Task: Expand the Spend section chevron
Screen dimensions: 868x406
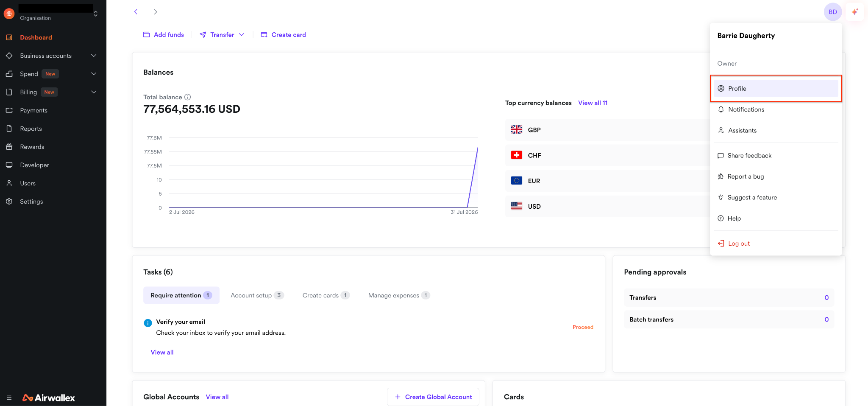Action: pos(94,74)
